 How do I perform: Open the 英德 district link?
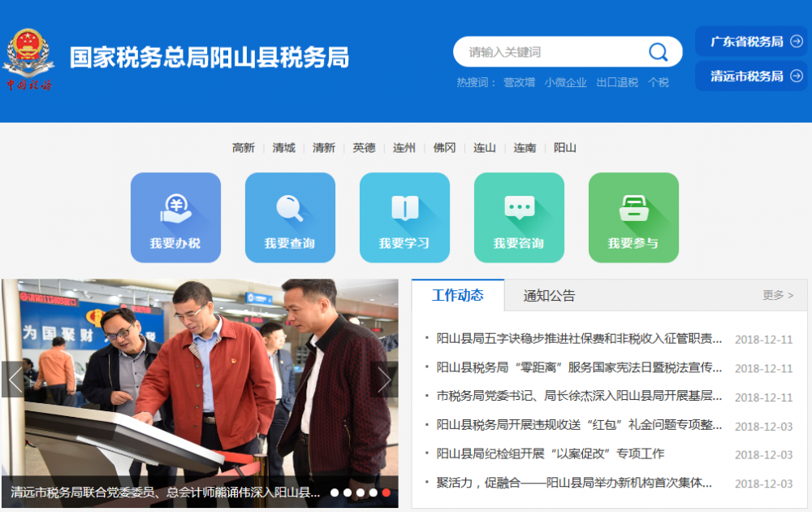click(x=364, y=148)
